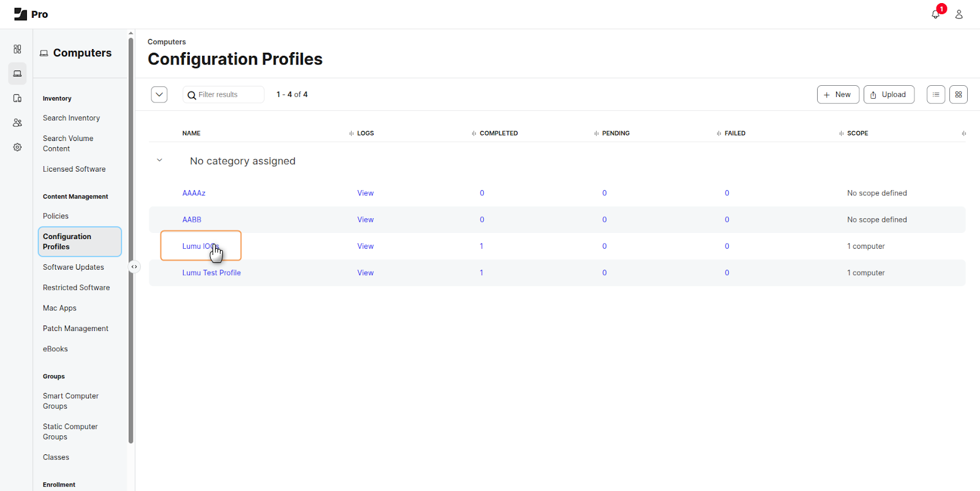980x491 pixels.
Task: Open the dropdown next to filter field
Action: coord(159,94)
